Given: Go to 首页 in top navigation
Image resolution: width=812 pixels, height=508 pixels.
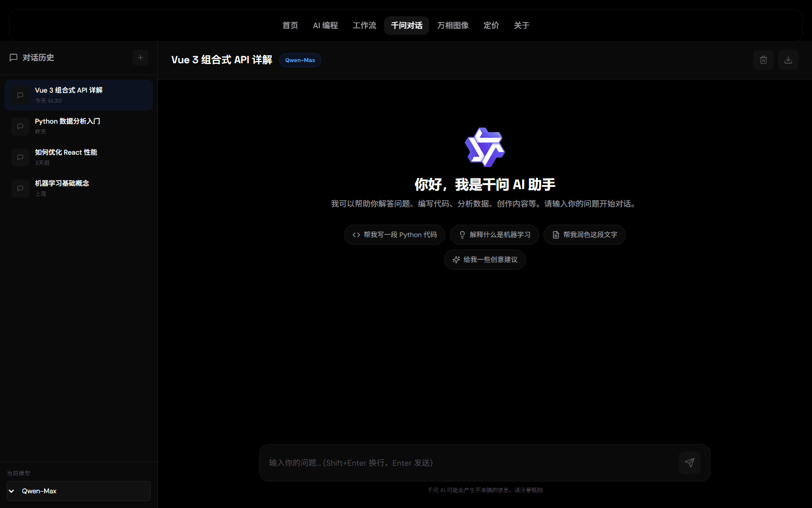Looking at the screenshot, I should 290,25.
